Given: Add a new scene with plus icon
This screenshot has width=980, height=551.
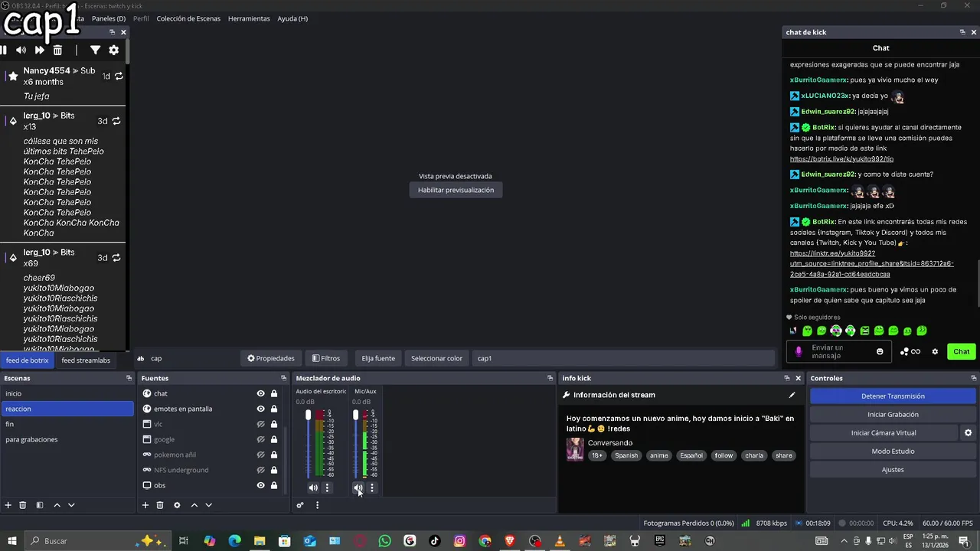Looking at the screenshot, I should pos(8,505).
